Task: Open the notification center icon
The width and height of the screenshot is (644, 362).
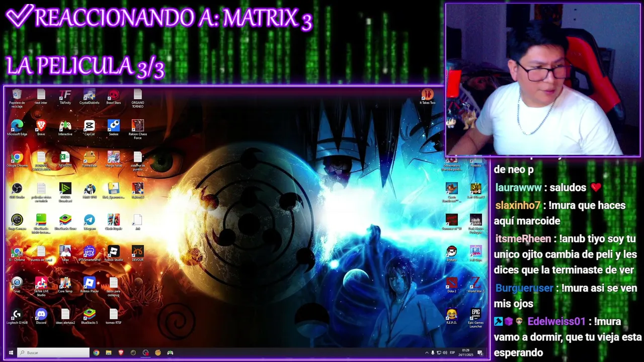Action: [x=480, y=352]
